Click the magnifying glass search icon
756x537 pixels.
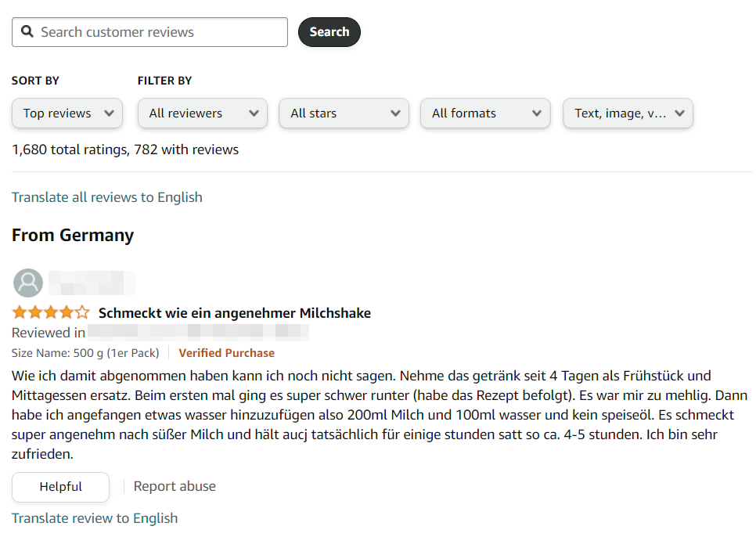click(27, 32)
